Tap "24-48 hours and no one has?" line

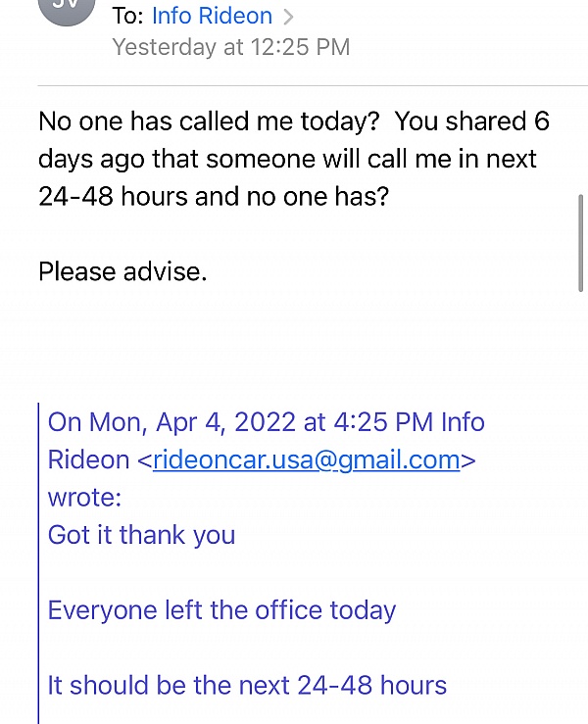[213, 196]
